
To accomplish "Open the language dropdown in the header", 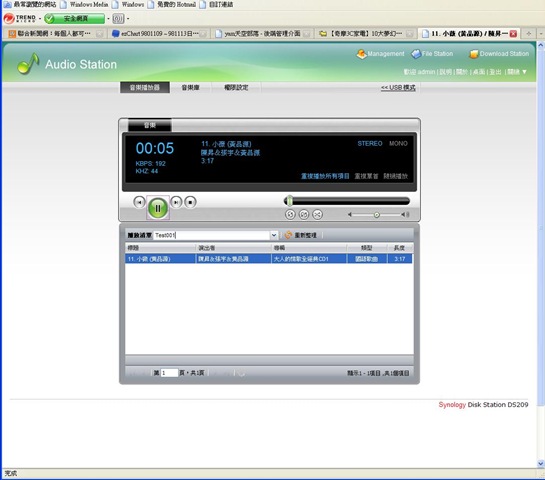I will point(517,72).
